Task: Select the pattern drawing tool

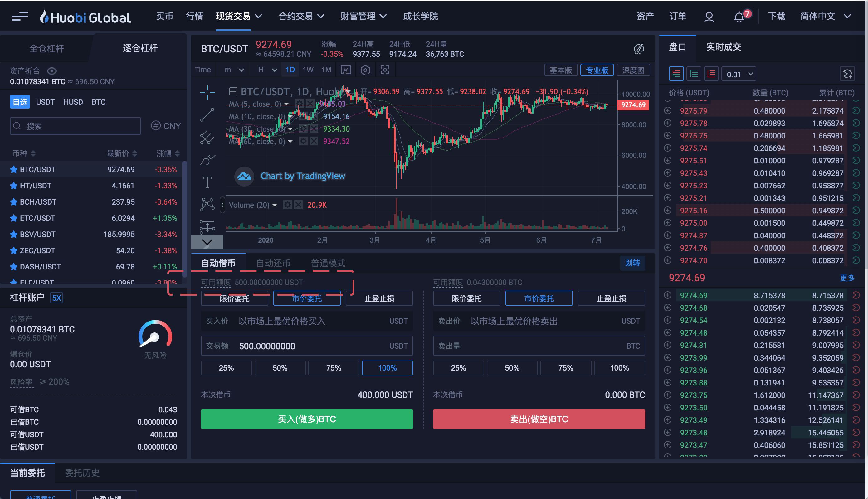Action: click(207, 204)
